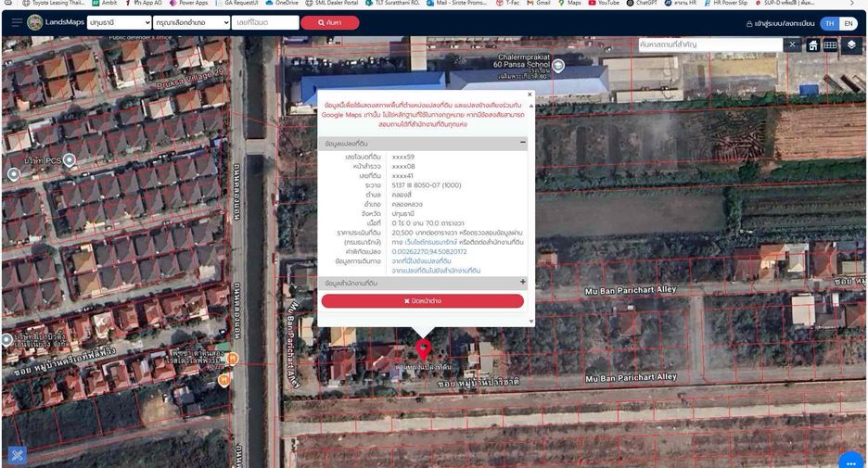Expand the bookmarks overflow chevron
This screenshot has width=868, height=468.
852,3
